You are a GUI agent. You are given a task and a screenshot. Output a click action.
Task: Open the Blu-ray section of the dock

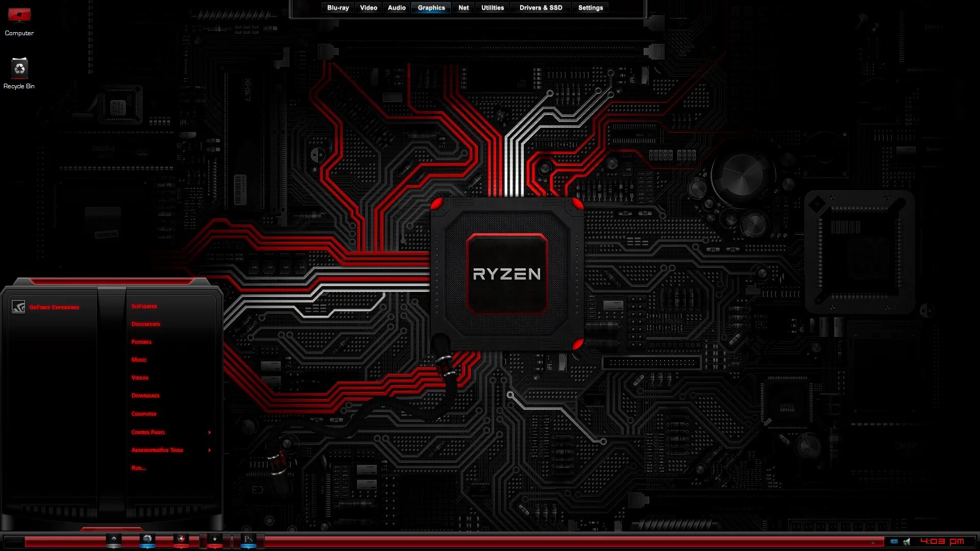pyautogui.click(x=338, y=7)
